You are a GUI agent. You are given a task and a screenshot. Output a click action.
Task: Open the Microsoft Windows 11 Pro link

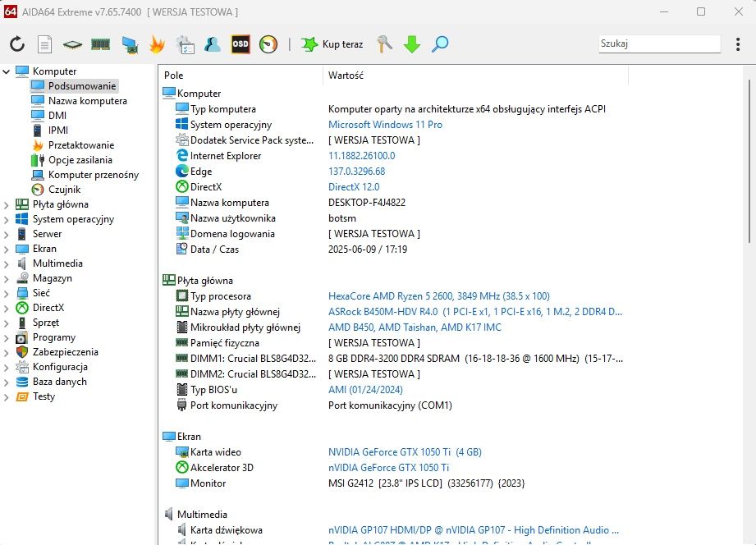click(x=385, y=125)
